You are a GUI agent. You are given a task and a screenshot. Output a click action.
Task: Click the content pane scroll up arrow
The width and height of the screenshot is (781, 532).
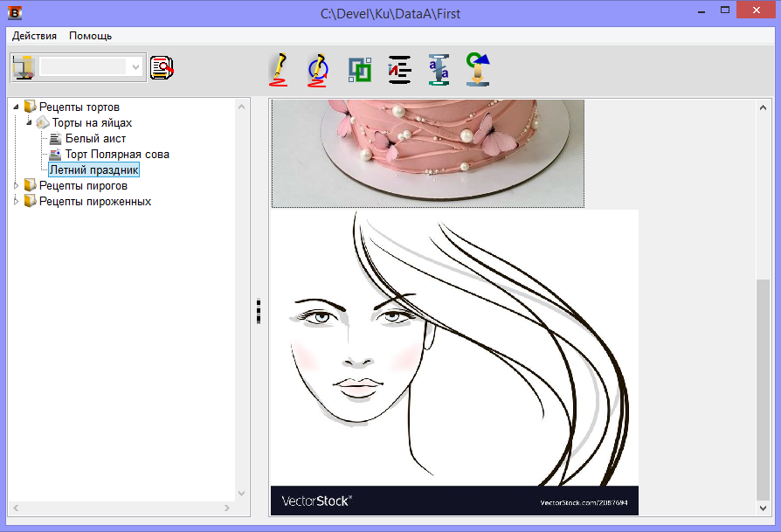763,107
